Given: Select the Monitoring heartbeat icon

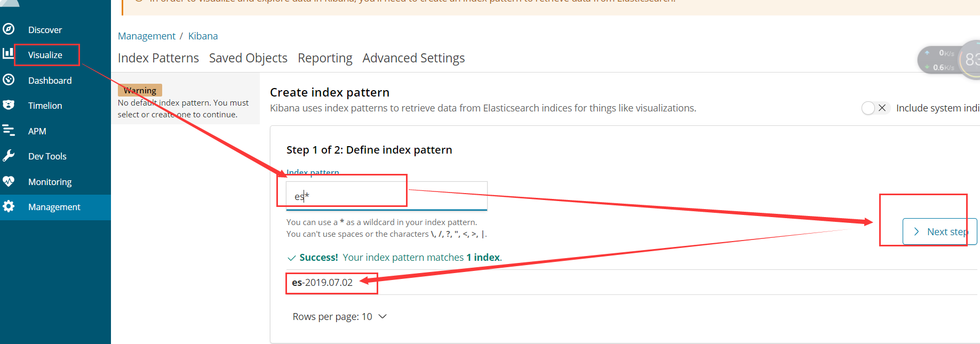Looking at the screenshot, I should pyautogui.click(x=9, y=181).
